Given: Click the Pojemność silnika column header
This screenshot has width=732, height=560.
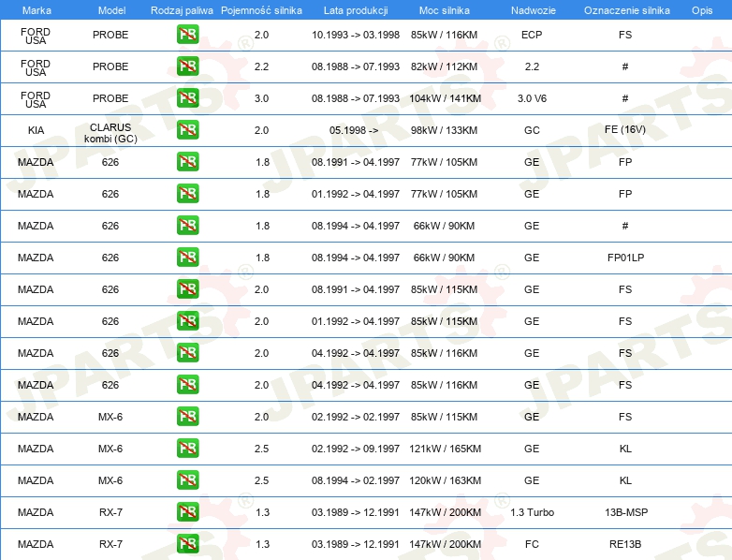Looking at the screenshot, I should (261, 10).
